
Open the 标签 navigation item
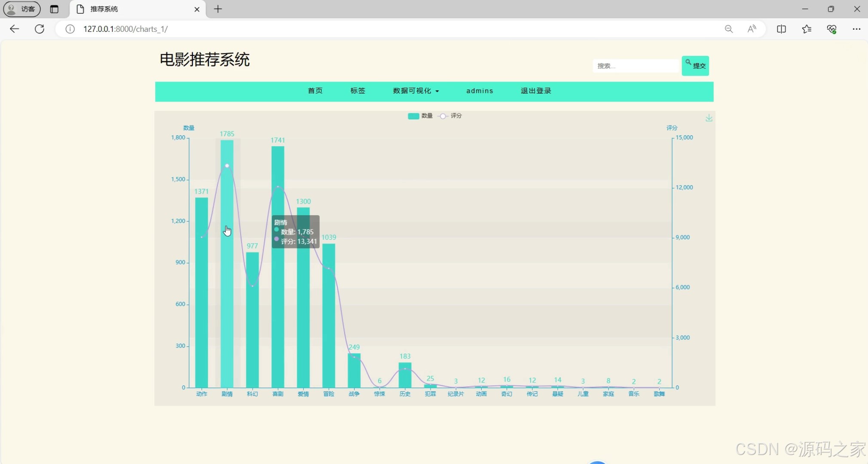point(358,91)
